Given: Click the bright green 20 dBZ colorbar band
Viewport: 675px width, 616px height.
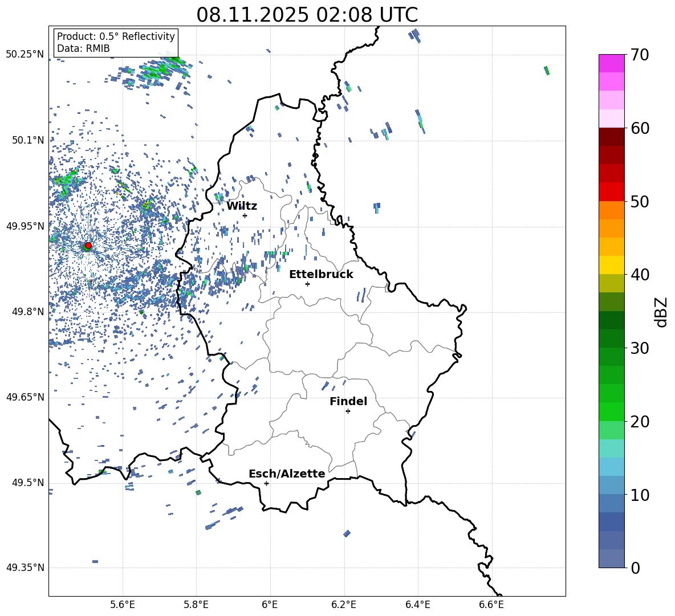Looking at the screenshot, I should click(611, 411).
